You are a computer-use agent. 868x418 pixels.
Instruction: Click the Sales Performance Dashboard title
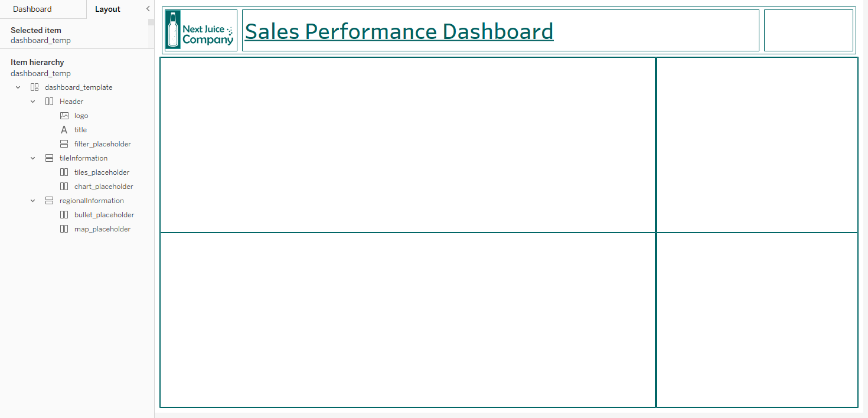point(398,31)
